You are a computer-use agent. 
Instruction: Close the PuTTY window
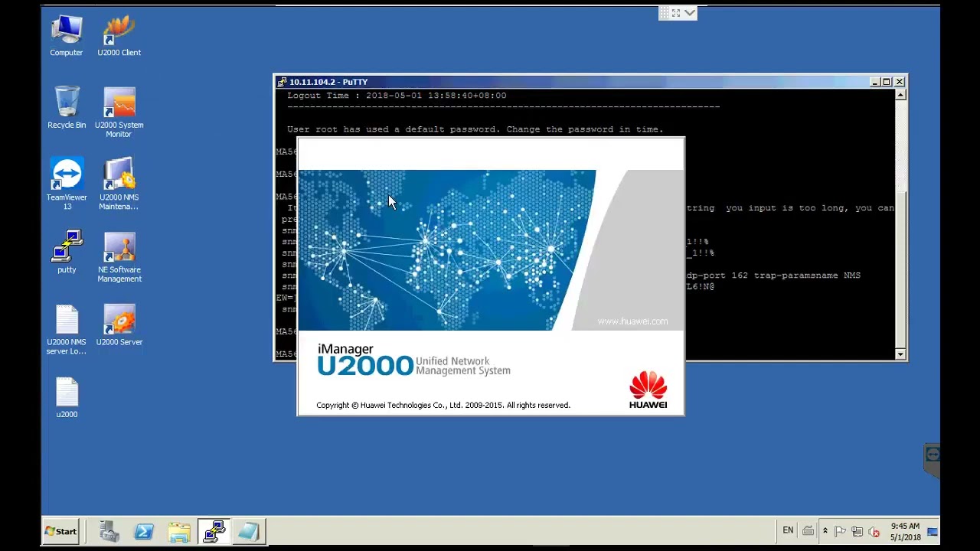(900, 82)
